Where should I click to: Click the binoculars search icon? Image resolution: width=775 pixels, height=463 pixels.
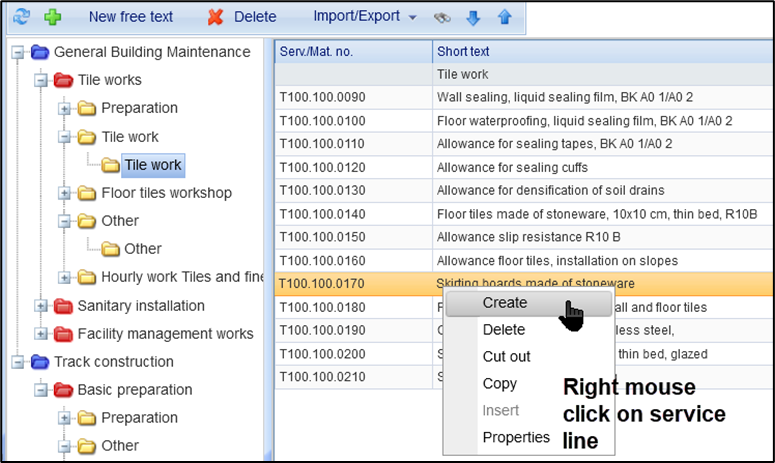(x=443, y=17)
